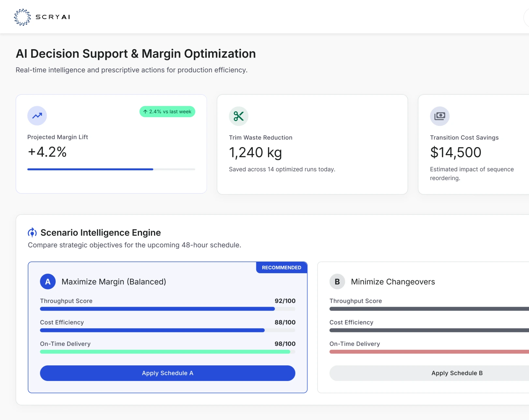Click the Maximize Margin (Balanced) title
This screenshot has height=420, width=529.
(114, 282)
